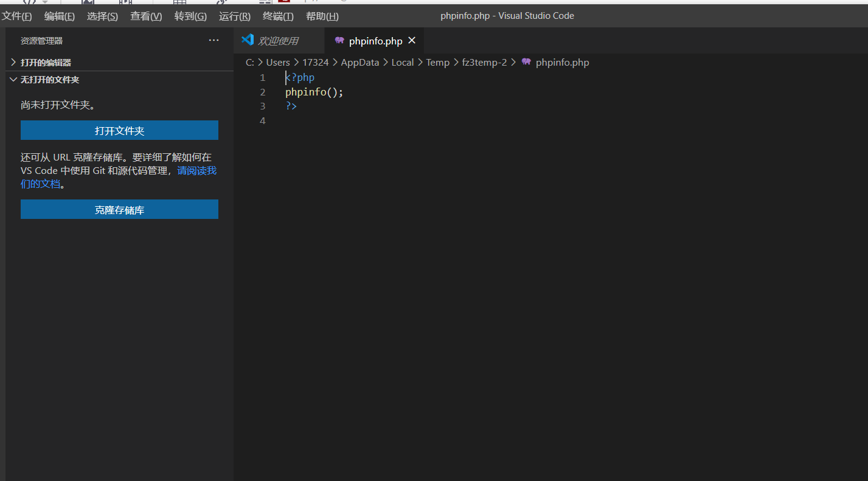
Task: Click the ?> closing tag text
Action: pos(291,106)
